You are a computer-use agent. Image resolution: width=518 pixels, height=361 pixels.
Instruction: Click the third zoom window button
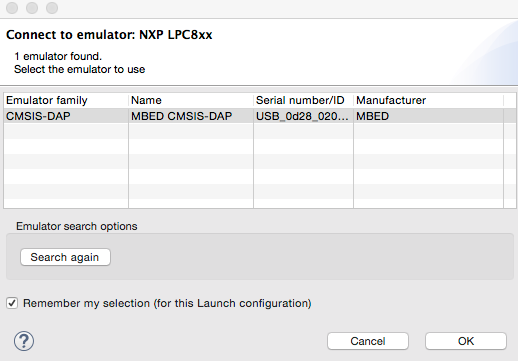click(52, 8)
